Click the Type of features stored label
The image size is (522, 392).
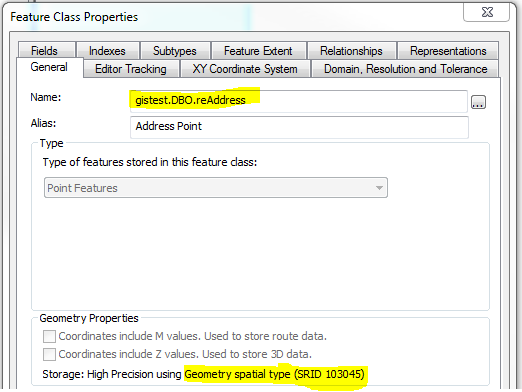click(x=150, y=162)
